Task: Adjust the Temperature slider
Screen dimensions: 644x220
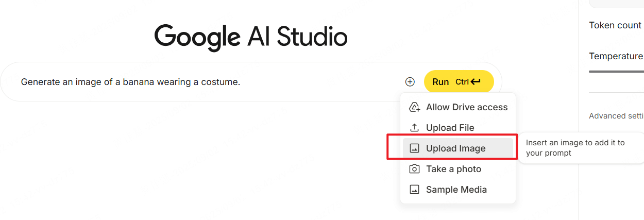Action: tap(616, 72)
